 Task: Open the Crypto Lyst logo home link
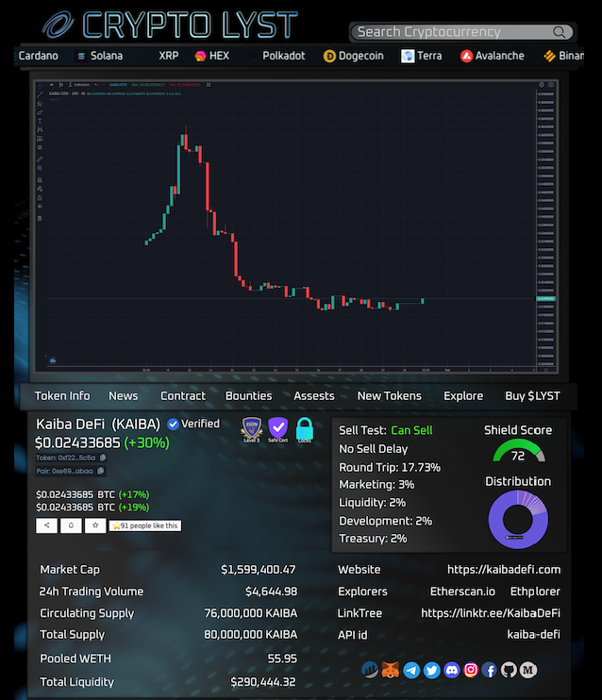pos(170,25)
